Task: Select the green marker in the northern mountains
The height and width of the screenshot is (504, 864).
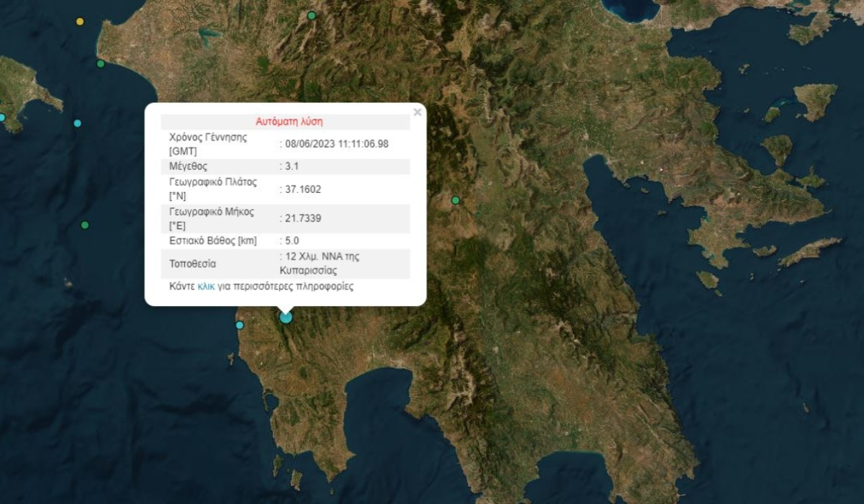Action: point(311,15)
